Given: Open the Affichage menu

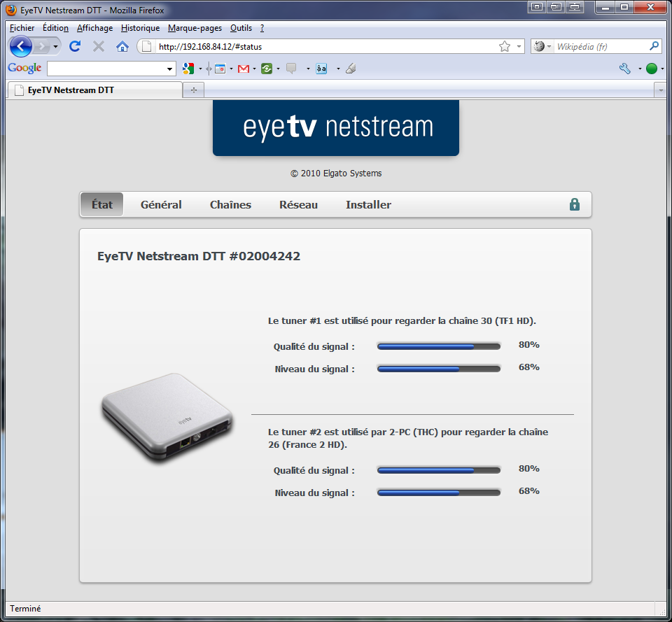Looking at the screenshot, I should 94,28.
